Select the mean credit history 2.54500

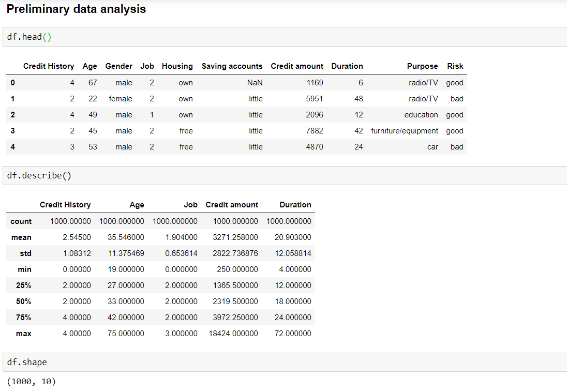coord(77,237)
